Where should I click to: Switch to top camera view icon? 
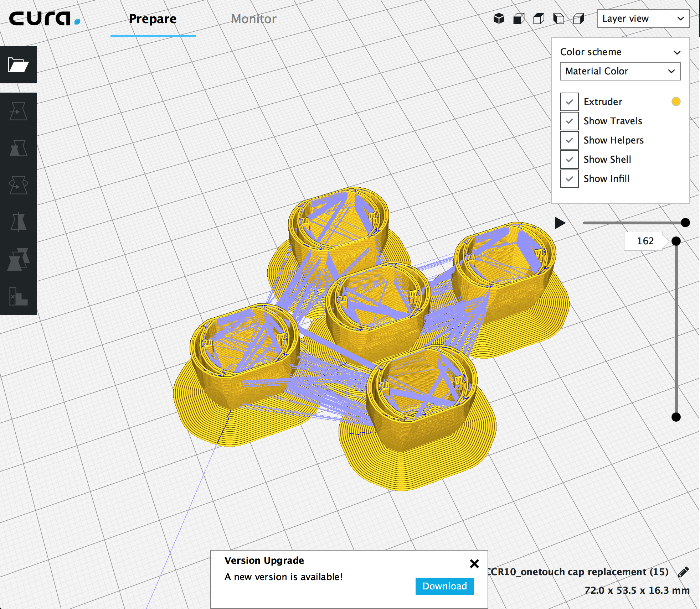[x=539, y=19]
